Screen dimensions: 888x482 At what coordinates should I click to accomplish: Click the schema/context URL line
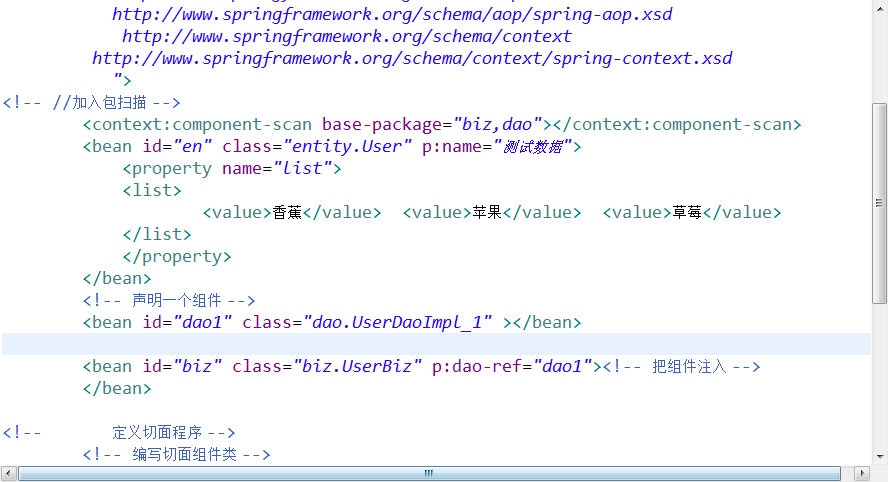347,36
